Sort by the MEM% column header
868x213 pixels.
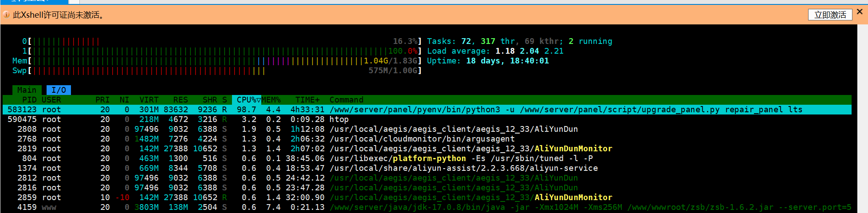(271, 100)
